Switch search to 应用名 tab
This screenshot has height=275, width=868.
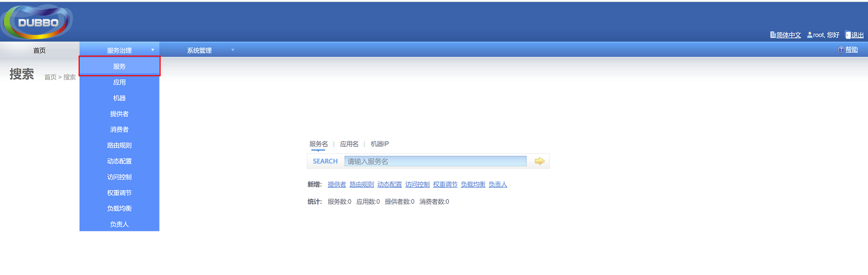click(x=349, y=144)
